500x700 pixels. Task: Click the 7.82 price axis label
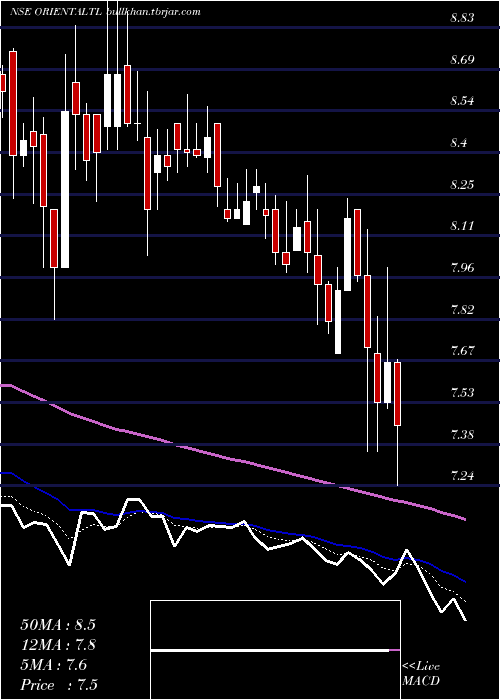pyautogui.click(x=462, y=309)
